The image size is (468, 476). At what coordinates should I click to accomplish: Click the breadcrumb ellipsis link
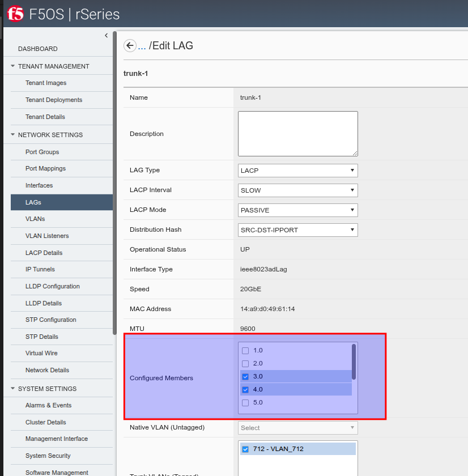(142, 46)
